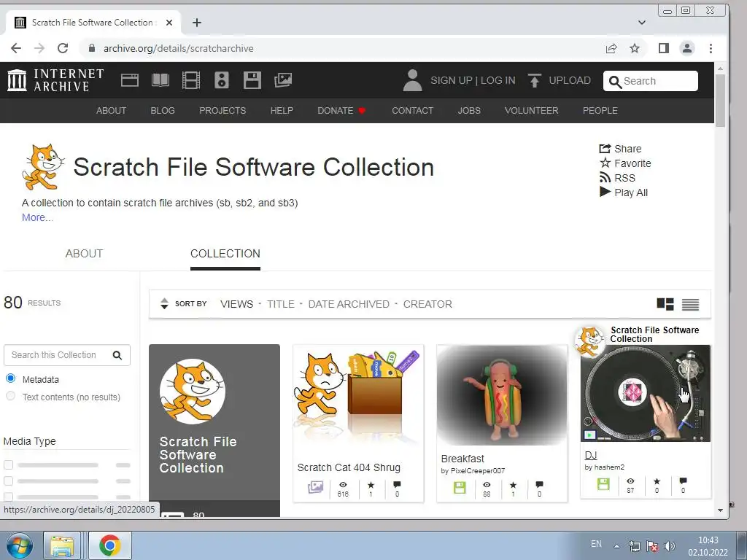
Task: Click the upload arrow icon
Action: point(535,80)
